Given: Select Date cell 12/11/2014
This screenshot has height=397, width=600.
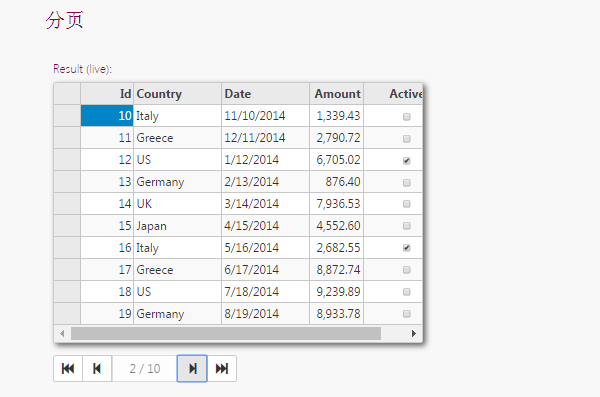Looking at the screenshot, I should tap(265, 137).
